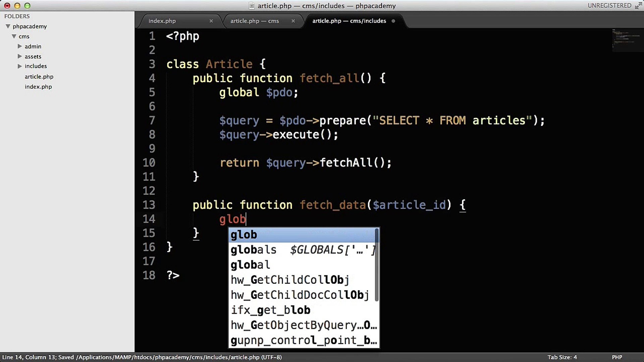Click the FOLDERS sidebar heading
The width and height of the screenshot is (644, 362).
[17, 16]
